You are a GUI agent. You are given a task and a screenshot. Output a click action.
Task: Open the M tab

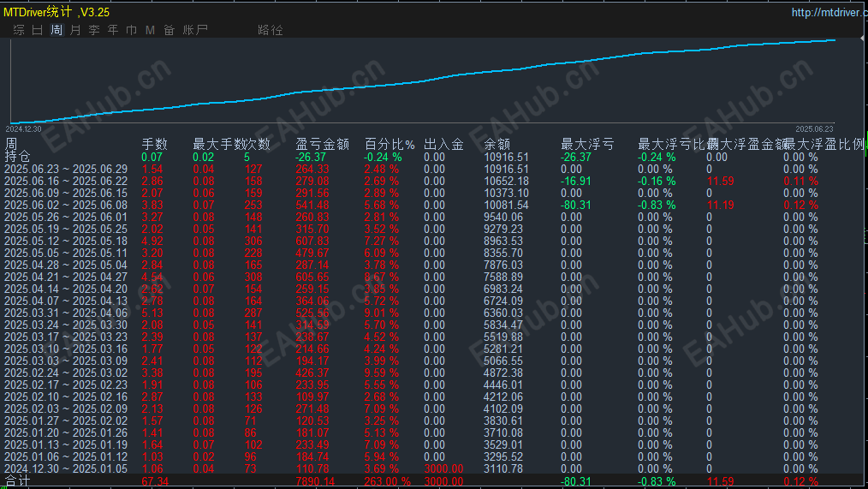click(x=150, y=30)
